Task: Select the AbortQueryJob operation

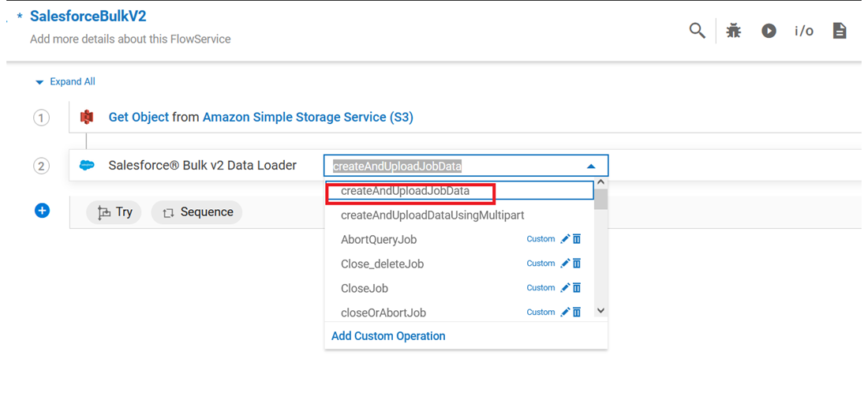Action: point(379,239)
